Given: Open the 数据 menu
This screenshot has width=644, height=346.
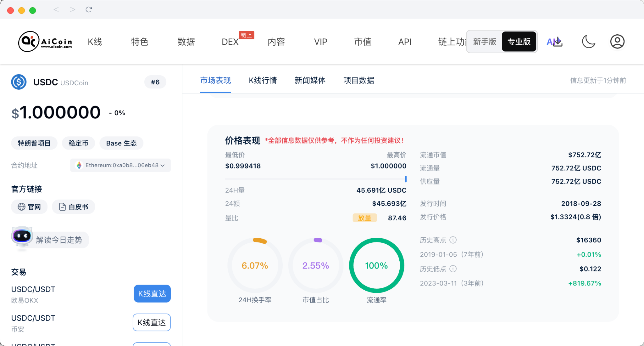Looking at the screenshot, I should click(x=186, y=42).
